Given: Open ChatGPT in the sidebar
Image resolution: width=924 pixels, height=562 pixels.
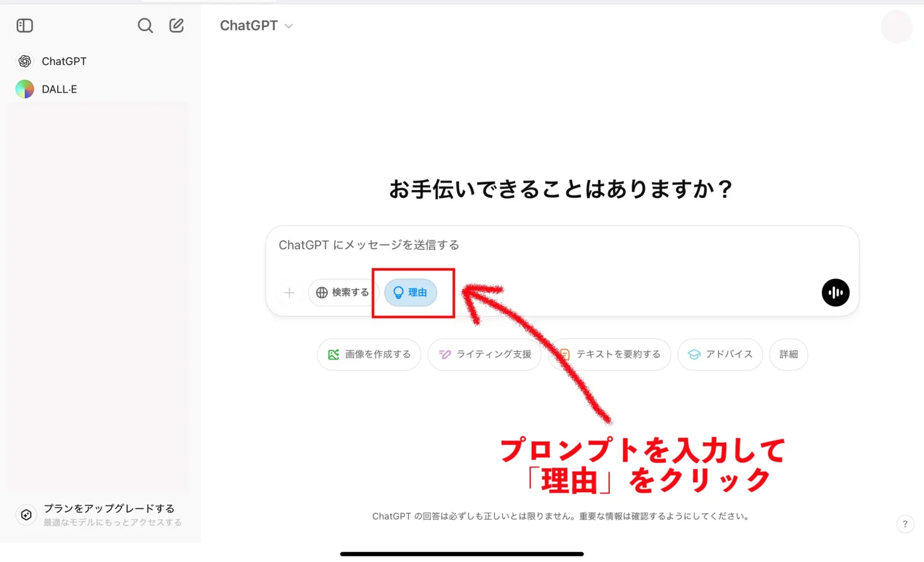Looking at the screenshot, I should 64,61.
